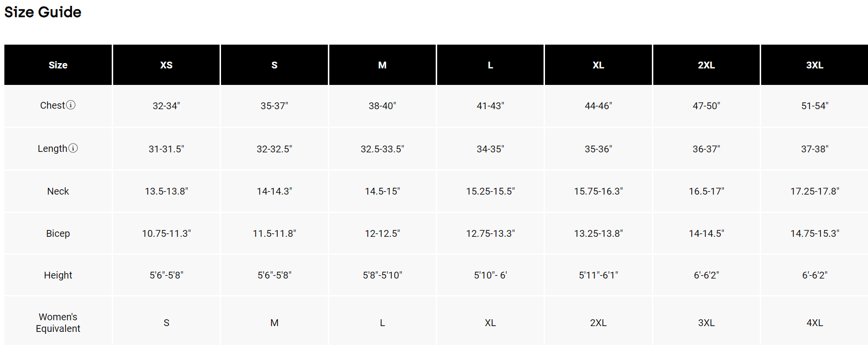
Task: Select the Neck row label
Action: tap(58, 191)
